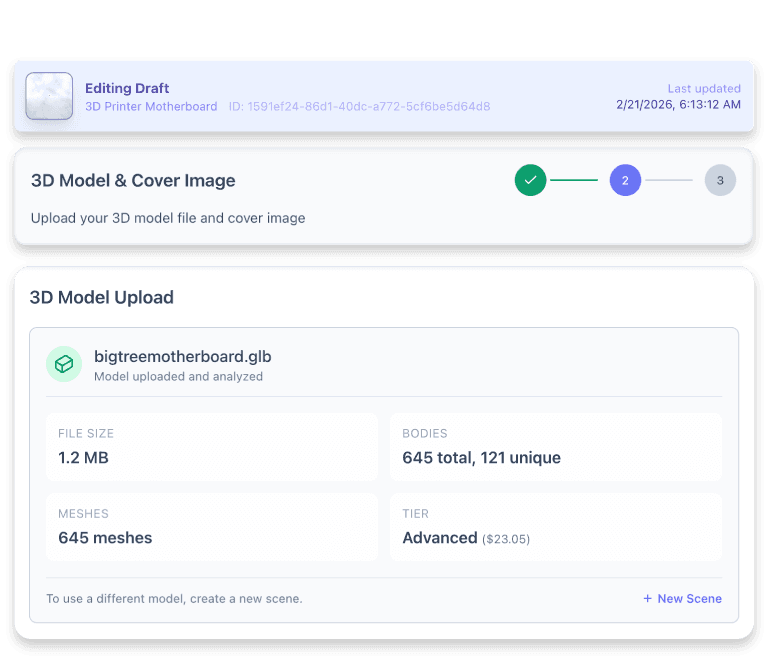Click the Model uploaded and analyzed status
The image size is (768, 669).
point(178,376)
